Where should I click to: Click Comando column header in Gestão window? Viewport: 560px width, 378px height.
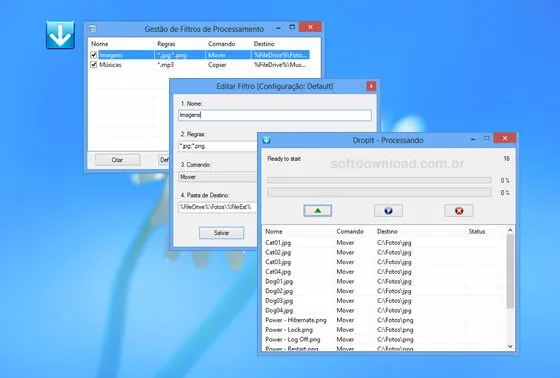[221, 44]
